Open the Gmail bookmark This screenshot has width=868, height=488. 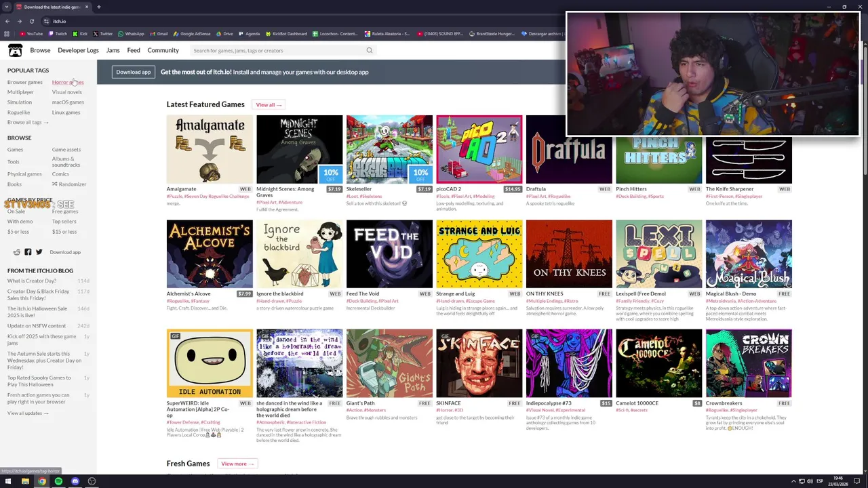pyautogui.click(x=159, y=33)
